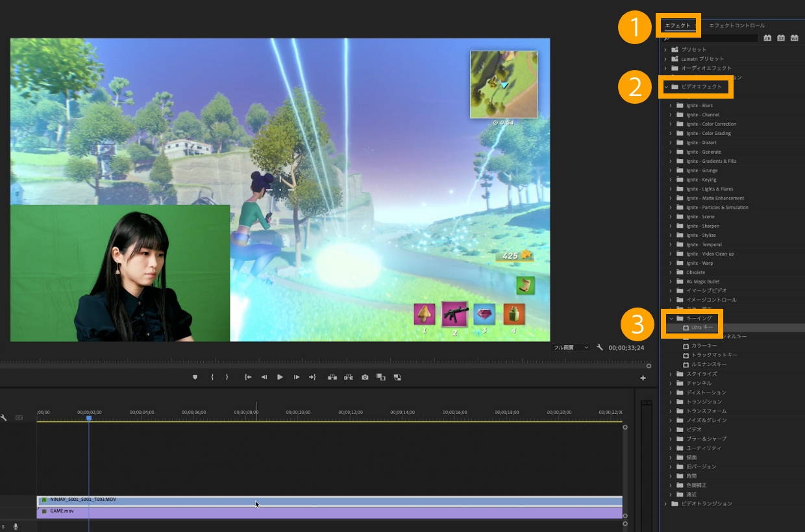Select Ignite - Matte Enhancement folder
The height and width of the screenshot is (532, 805).
[x=715, y=198]
